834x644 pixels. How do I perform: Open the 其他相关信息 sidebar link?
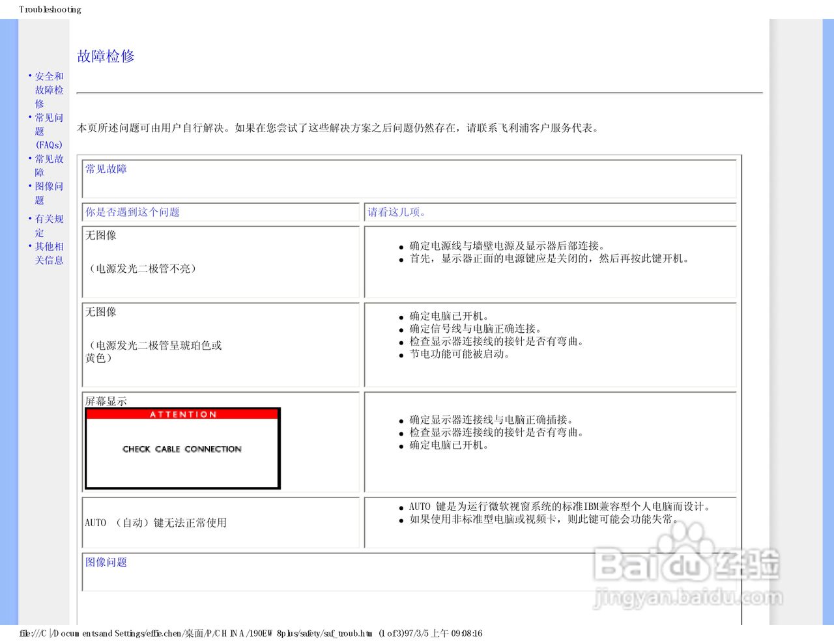(x=49, y=253)
